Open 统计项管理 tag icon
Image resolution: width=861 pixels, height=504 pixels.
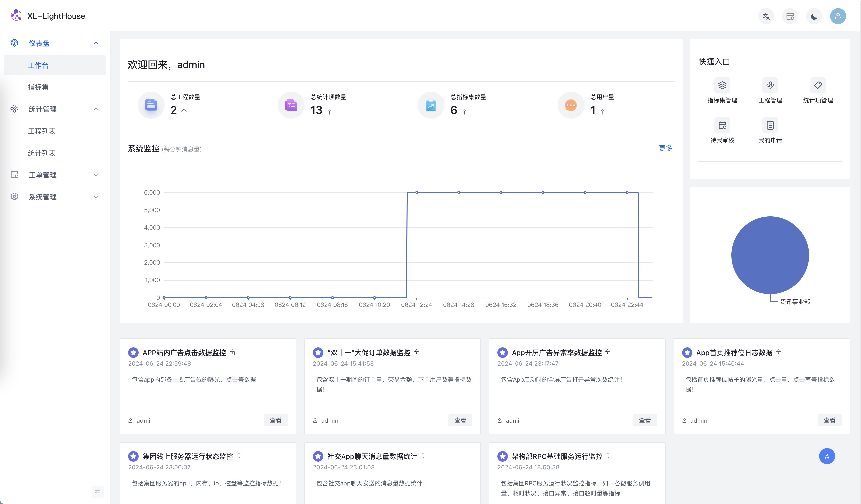click(x=818, y=85)
